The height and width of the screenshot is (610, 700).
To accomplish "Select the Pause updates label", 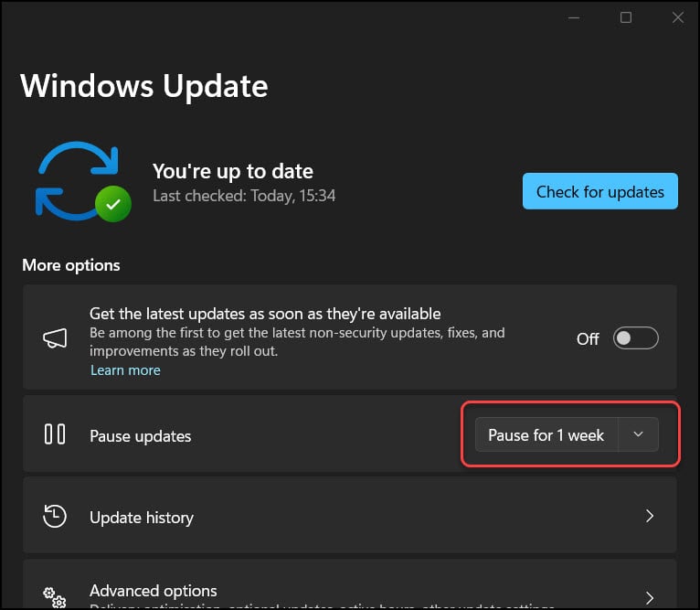I will click(140, 436).
